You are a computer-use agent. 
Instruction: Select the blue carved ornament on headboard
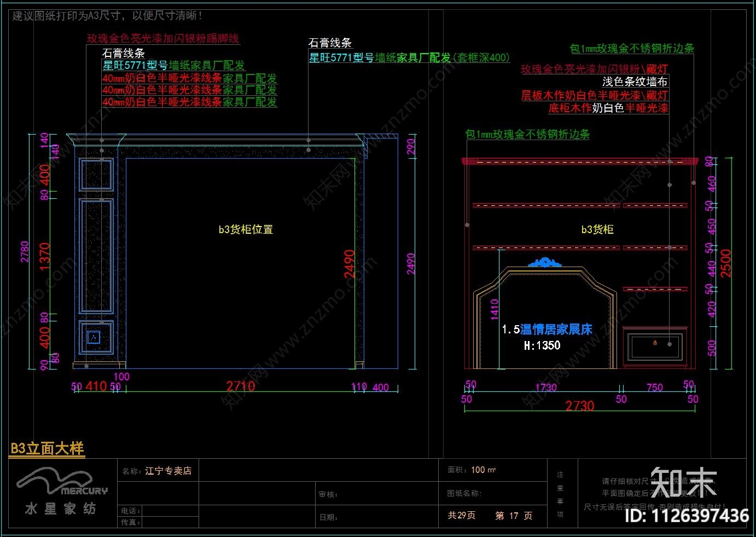pos(545,263)
